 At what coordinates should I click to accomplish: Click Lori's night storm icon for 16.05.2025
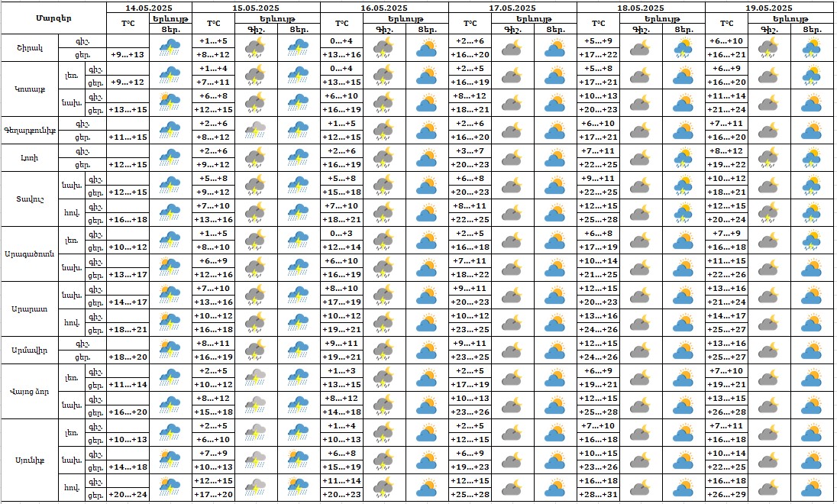click(384, 158)
